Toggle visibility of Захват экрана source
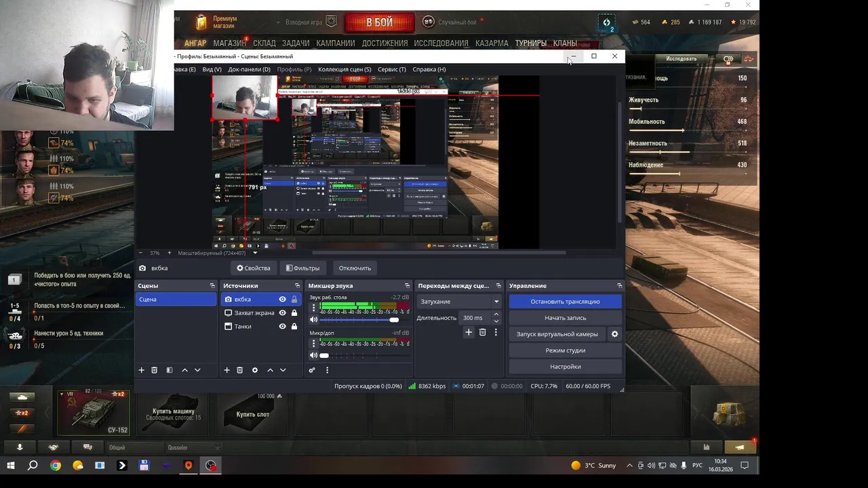This screenshot has height=488, width=868. [283, 312]
